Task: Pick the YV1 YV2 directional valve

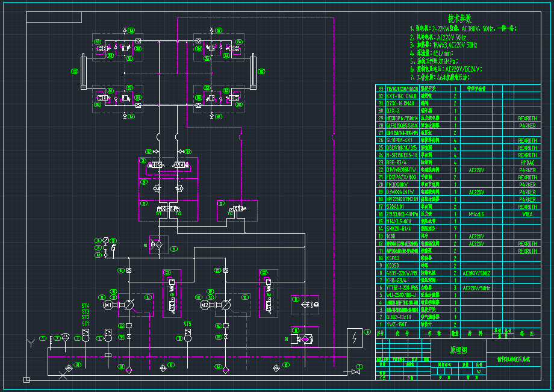Action: [169, 208]
